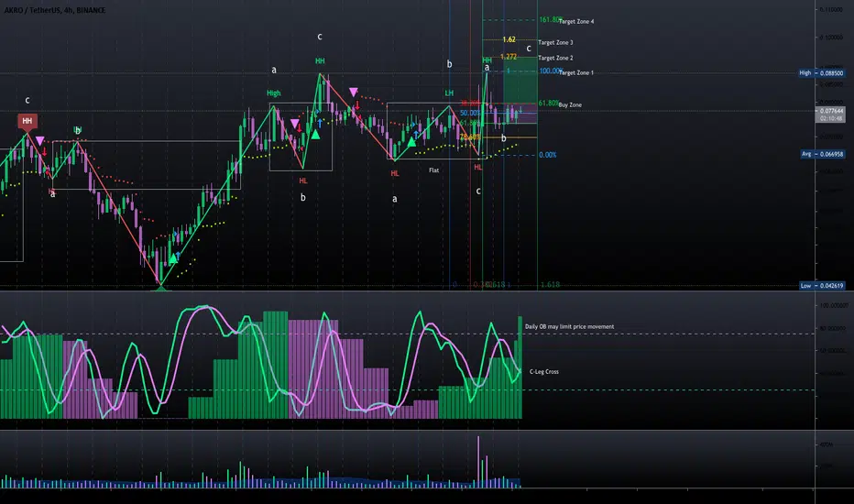
Task: Click the Avg 0.066958 price tag
Action: point(823,154)
